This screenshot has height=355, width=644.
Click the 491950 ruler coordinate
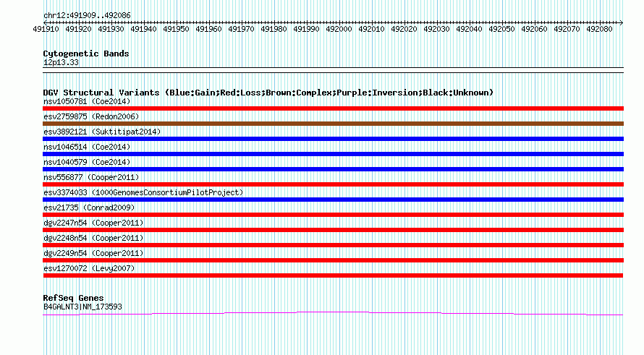177,29
